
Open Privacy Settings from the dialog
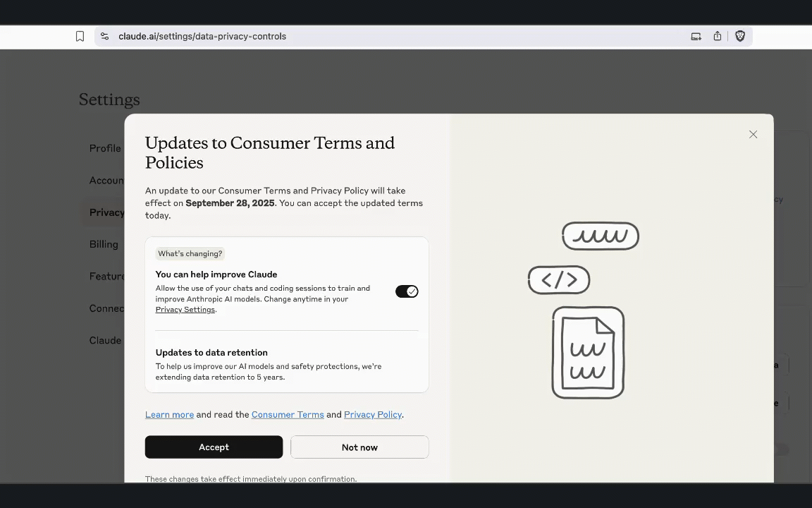click(185, 309)
